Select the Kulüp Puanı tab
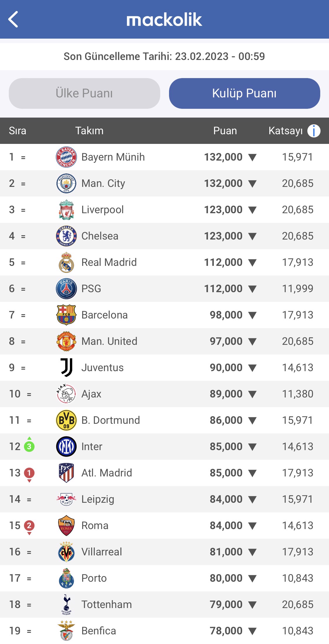Viewport: 329px width, 644px height. pyautogui.click(x=245, y=93)
